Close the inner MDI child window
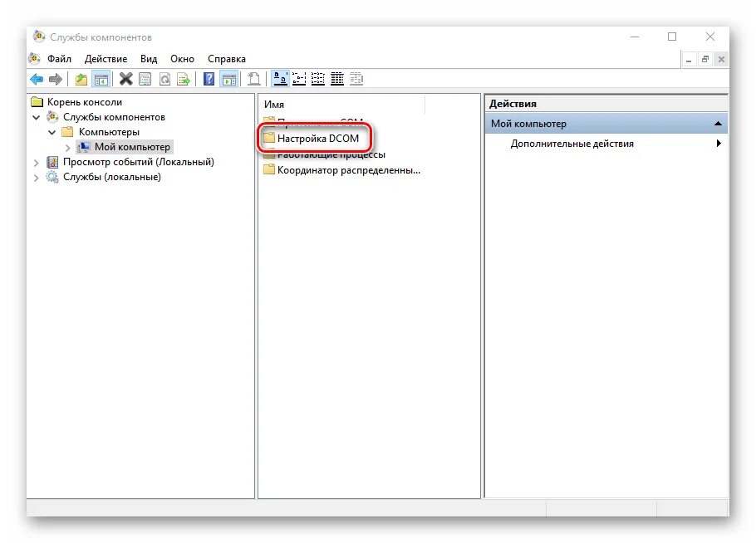Image resolution: width=756 pixels, height=543 pixels. click(x=721, y=59)
